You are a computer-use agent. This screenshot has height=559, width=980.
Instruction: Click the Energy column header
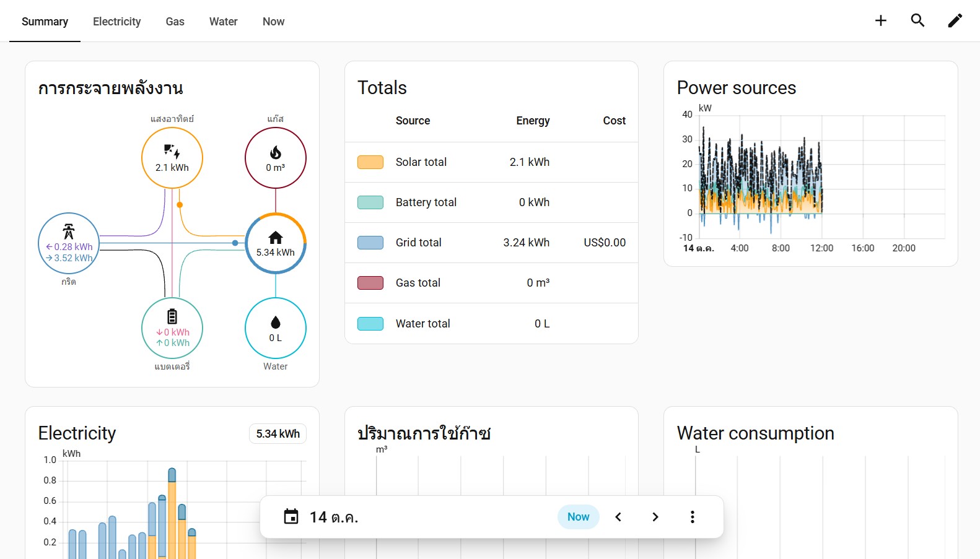pos(533,121)
